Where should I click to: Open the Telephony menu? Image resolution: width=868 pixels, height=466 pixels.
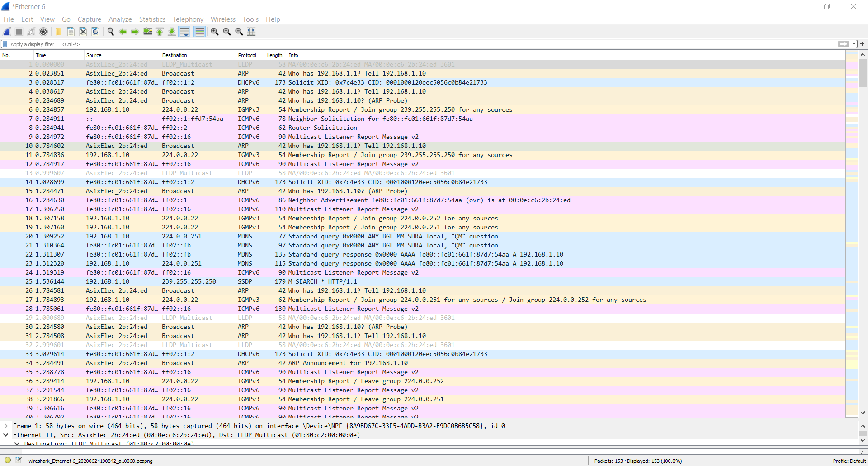(x=188, y=19)
